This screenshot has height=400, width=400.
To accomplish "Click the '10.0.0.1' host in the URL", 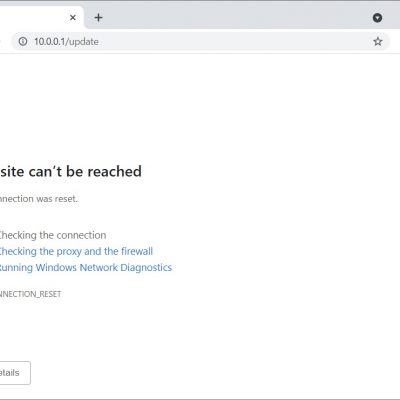I will (49, 42).
